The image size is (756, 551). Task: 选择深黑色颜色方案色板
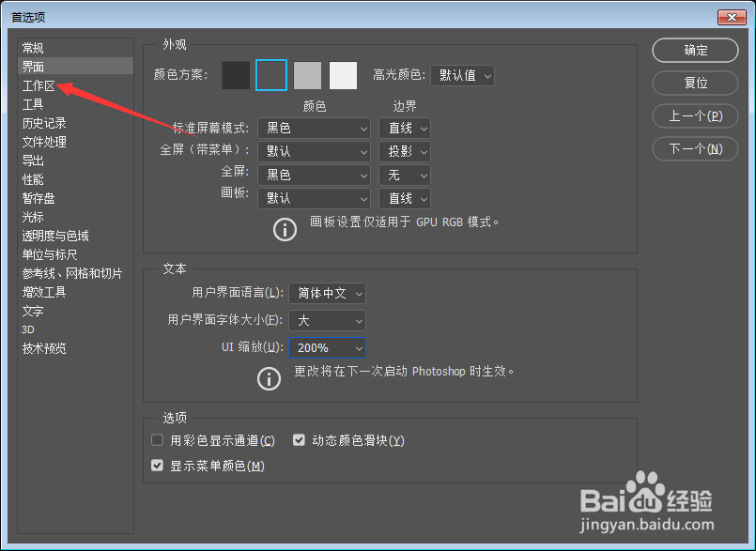[236, 75]
